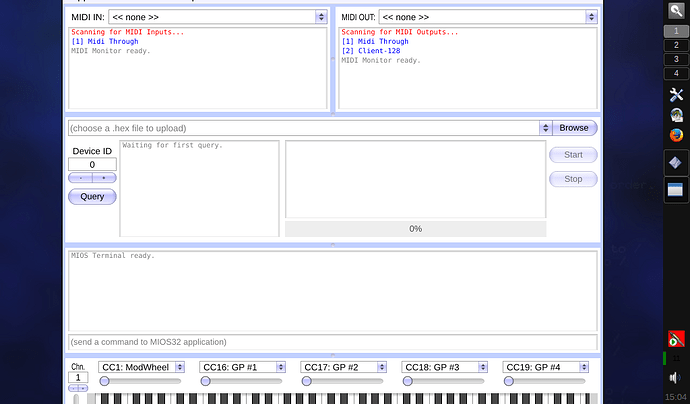Open the MIDI IN port dropdown
Image resolution: width=690 pixels, height=404 pixels.
click(x=218, y=17)
